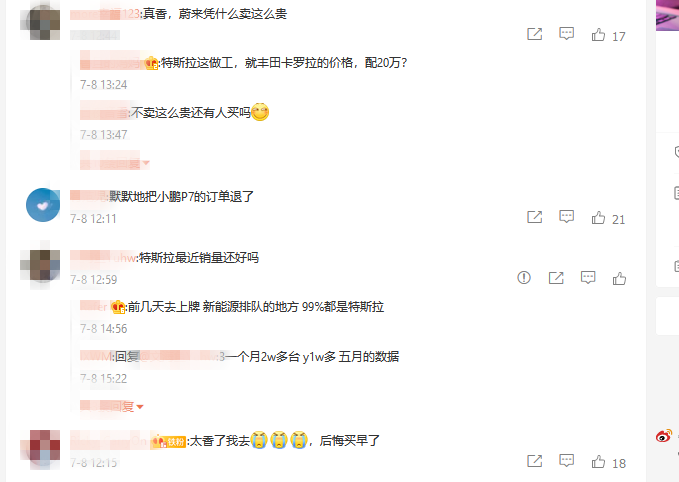
Task: Open username of 特斯拉这做工 reply author
Action: pyautogui.click(x=112, y=63)
